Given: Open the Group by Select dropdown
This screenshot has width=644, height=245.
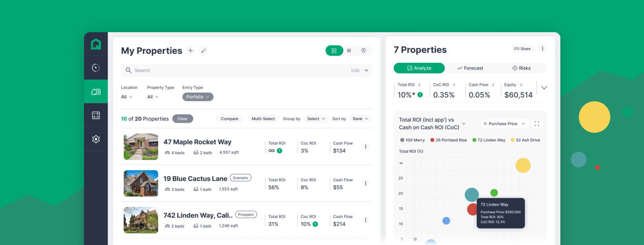Looking at the screenshot, I should 316,119.
